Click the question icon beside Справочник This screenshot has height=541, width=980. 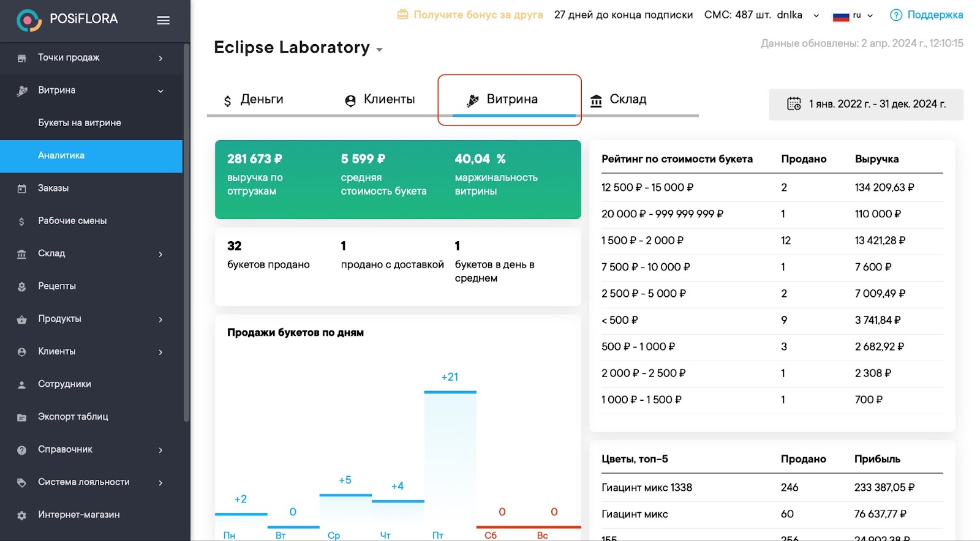(22, 450)
